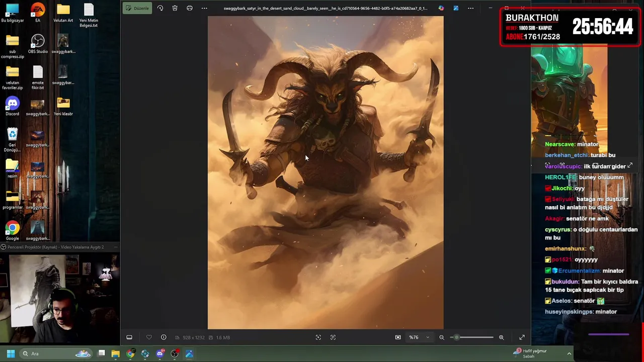Expand hidden system tray icons
Viewport: 644px width, 362px height.
point(569,353)
